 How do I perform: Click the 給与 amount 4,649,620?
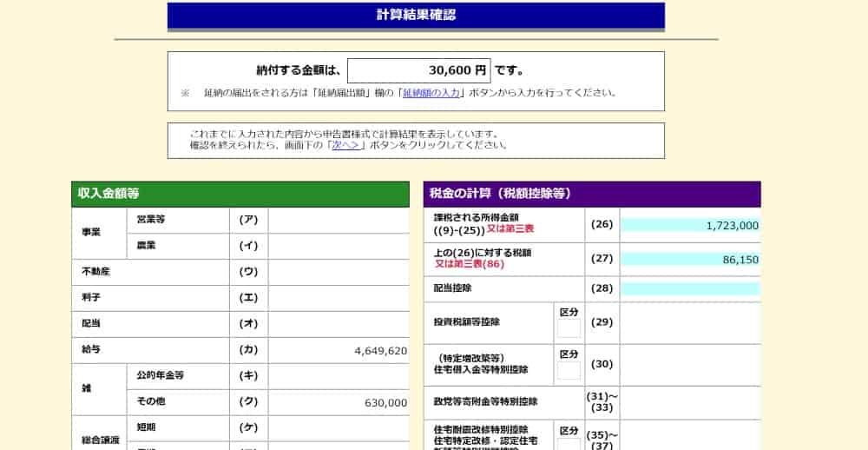pyautogui.click(x=339, y=351)
